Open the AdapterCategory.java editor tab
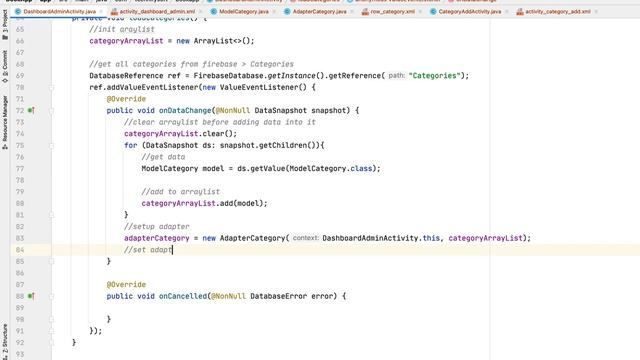Screen dimensions: 640x360 [319, 12]
